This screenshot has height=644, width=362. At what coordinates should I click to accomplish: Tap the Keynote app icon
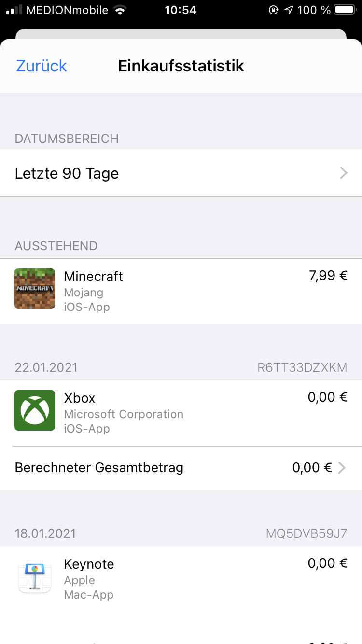point(35,576)
